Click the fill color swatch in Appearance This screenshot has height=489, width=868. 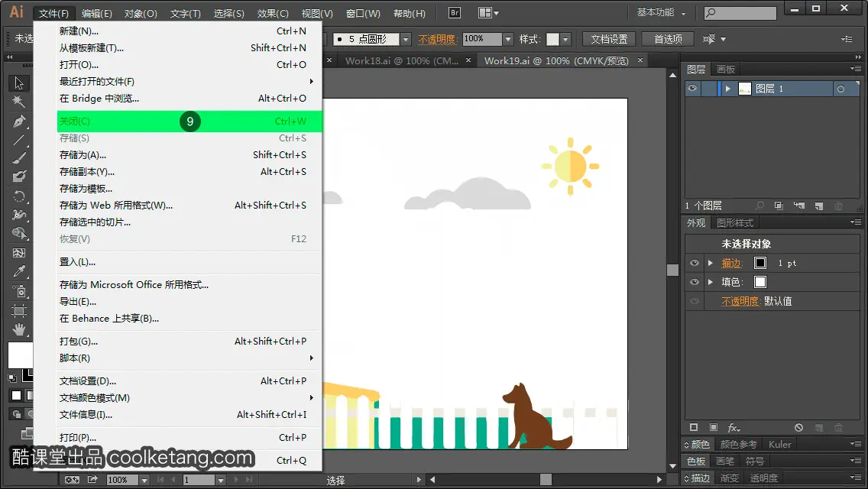tap(760, 282)
